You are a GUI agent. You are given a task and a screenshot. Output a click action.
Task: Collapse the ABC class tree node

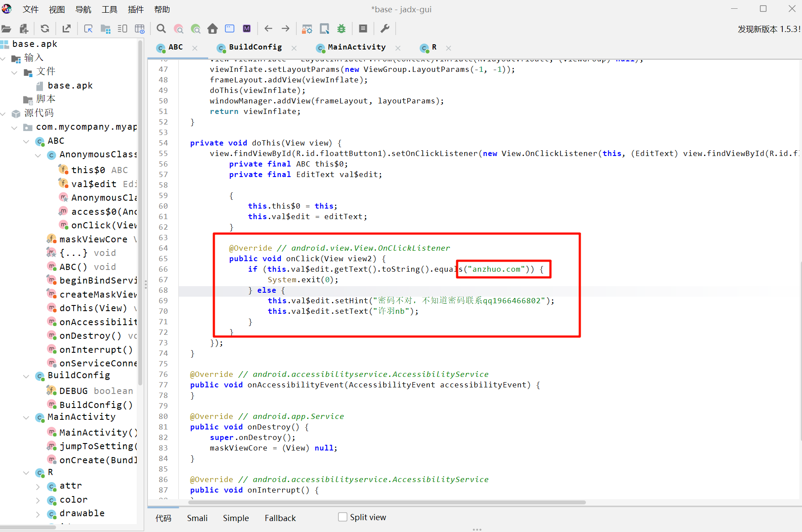click(x=26, y=141)
